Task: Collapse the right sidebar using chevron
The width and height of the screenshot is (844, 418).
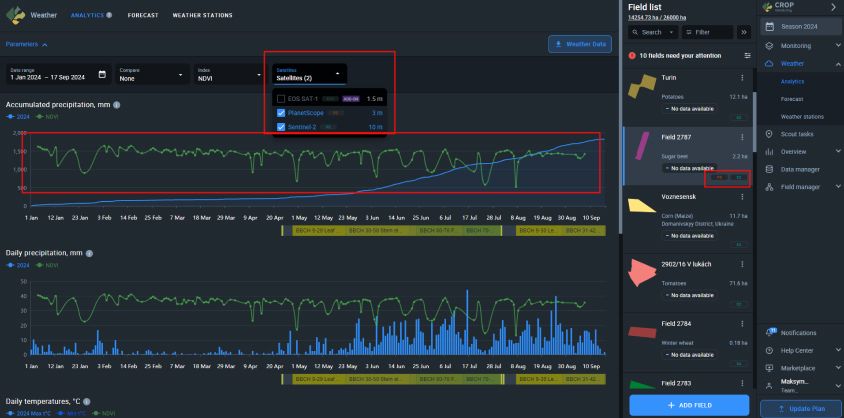Action: point(834,8)
